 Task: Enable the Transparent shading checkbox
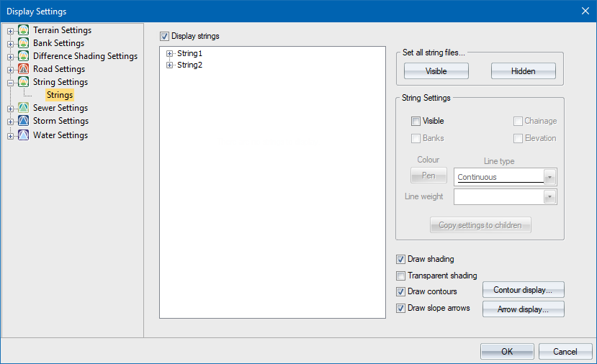401,276
